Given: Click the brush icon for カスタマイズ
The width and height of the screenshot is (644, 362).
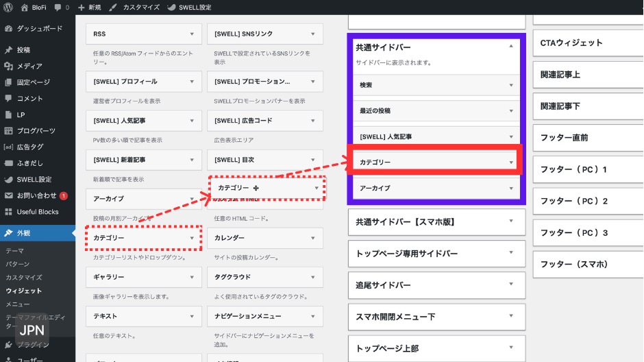Looking at the screenshot, I should 113,8.
